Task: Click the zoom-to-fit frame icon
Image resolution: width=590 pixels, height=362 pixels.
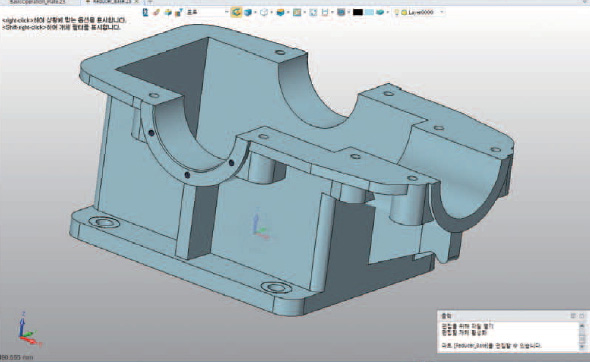Action: [x=313, y=12]
